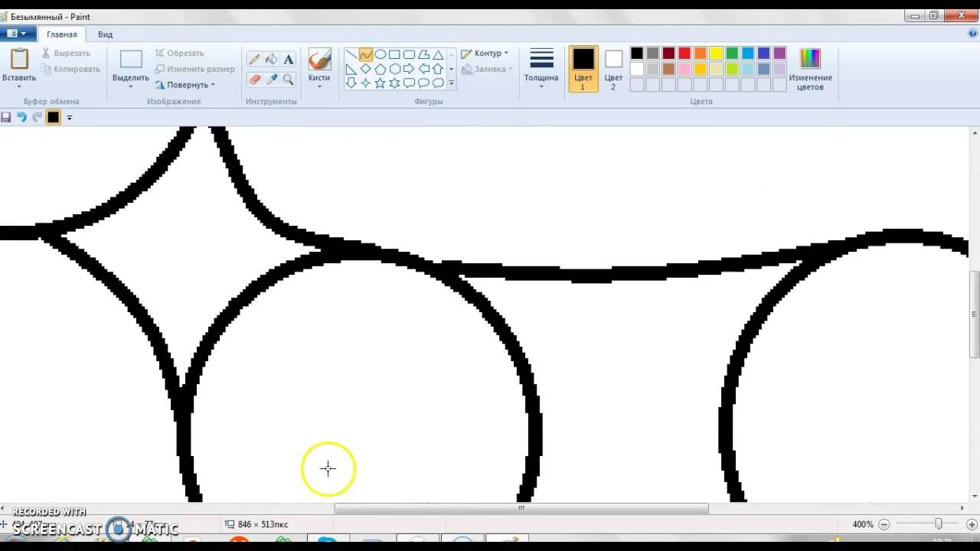The width and height of the screenshot is (980, 551).
Task: Choose the Diamond shape
Action: point(365,69)
